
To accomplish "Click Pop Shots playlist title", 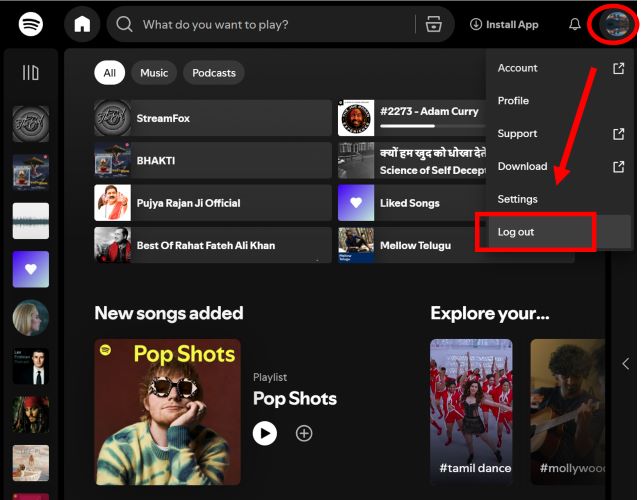I will point(295,399).
